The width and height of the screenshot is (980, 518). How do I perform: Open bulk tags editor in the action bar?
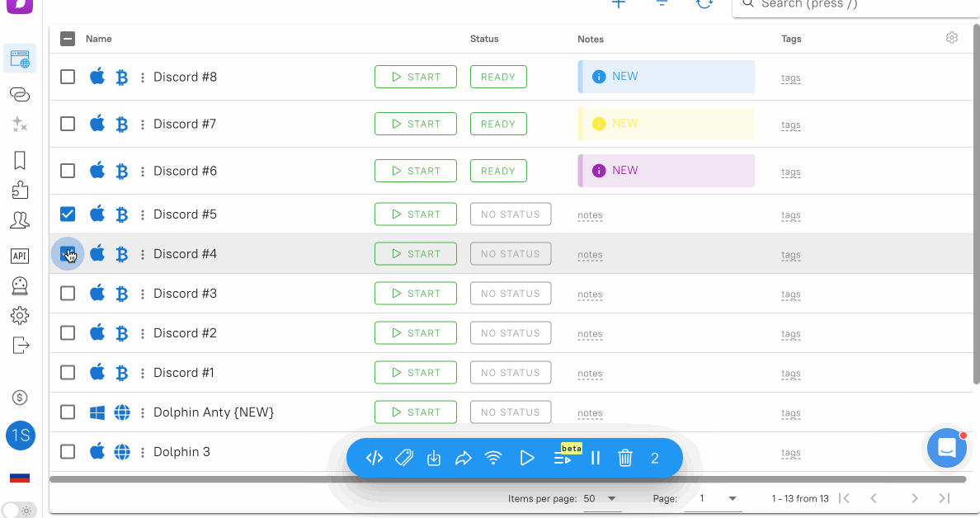(x=404, y=458)
